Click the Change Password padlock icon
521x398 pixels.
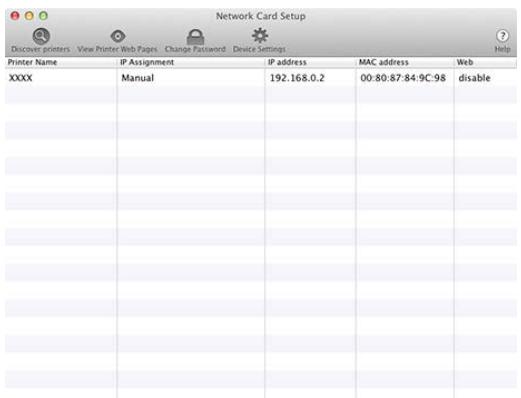coord(195,37)
